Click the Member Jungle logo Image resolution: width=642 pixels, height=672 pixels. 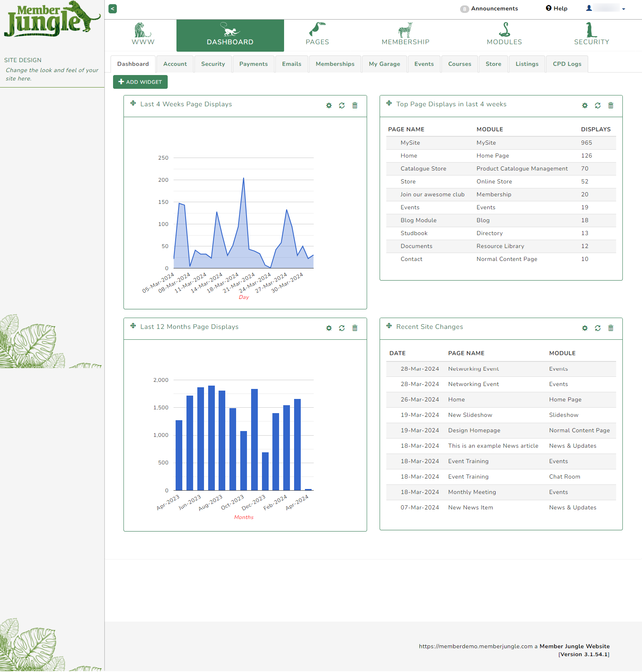point(52,19)
